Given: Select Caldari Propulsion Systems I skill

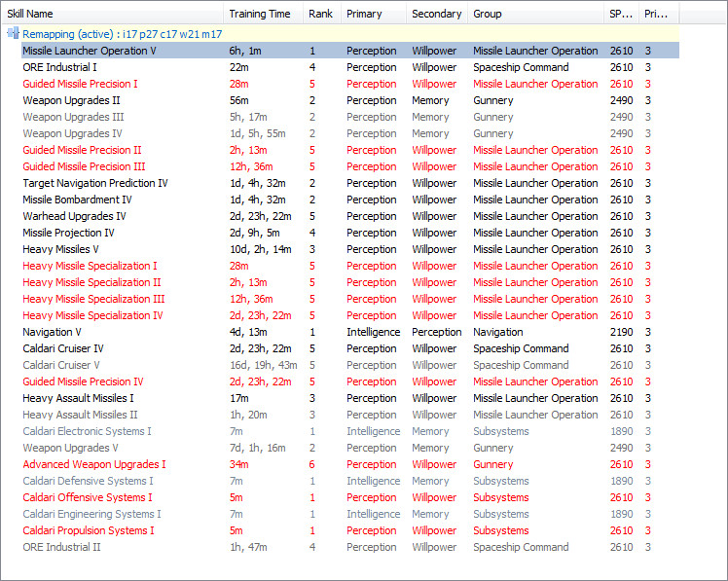Looking at the screenshot, I should tap(89, 530).
